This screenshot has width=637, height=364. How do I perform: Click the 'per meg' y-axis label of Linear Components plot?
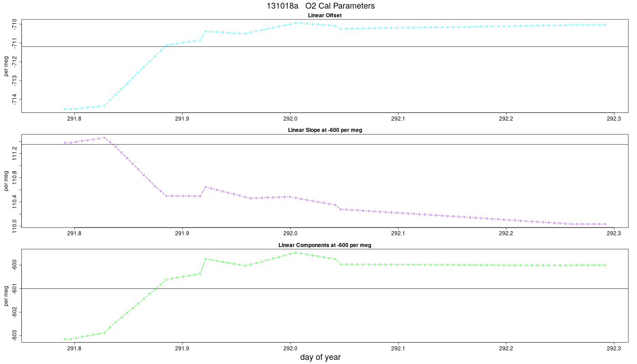[6, 296]
